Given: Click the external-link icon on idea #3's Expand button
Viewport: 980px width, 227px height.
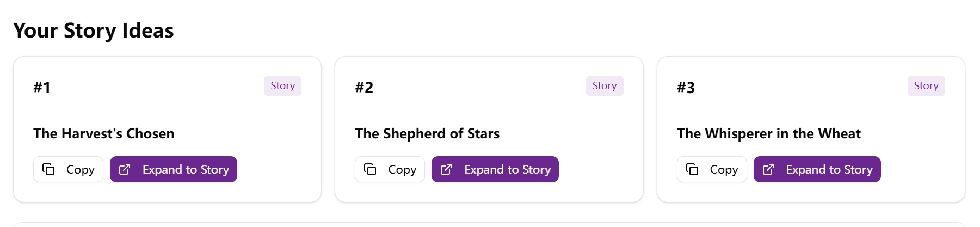Looking at the screenshot, I should point(768,169).
